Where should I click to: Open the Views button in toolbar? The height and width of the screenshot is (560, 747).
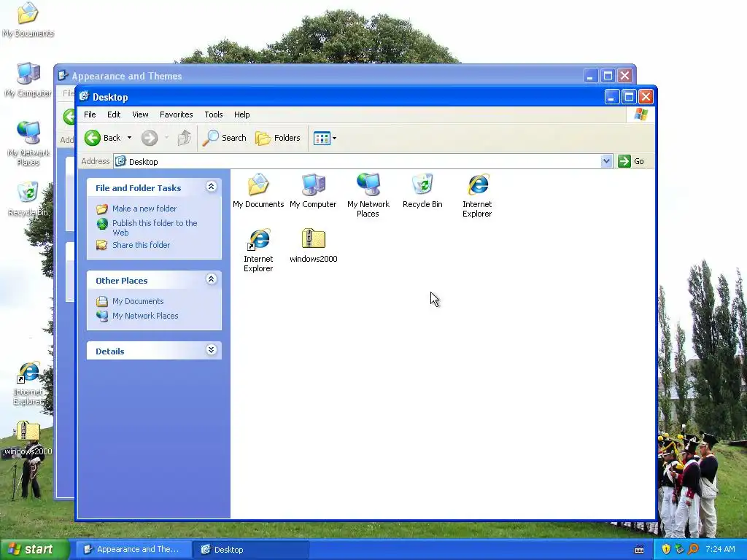(322, 138)
